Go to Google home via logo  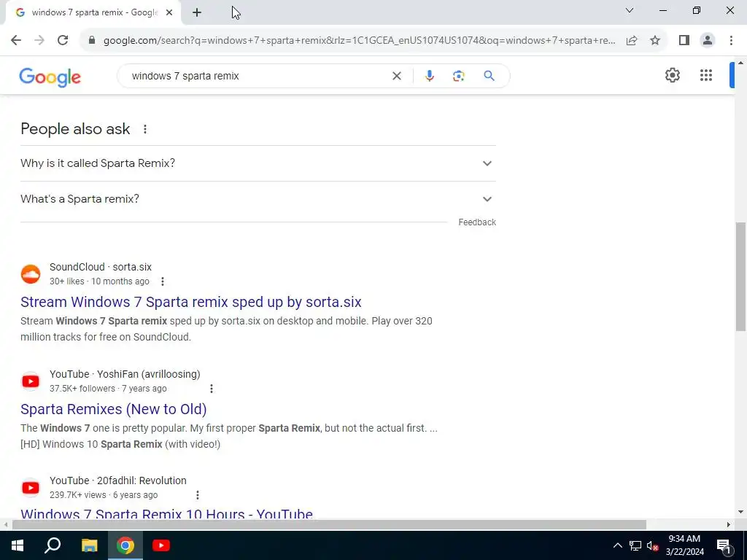pyautogui.click(x=50, y=77)
